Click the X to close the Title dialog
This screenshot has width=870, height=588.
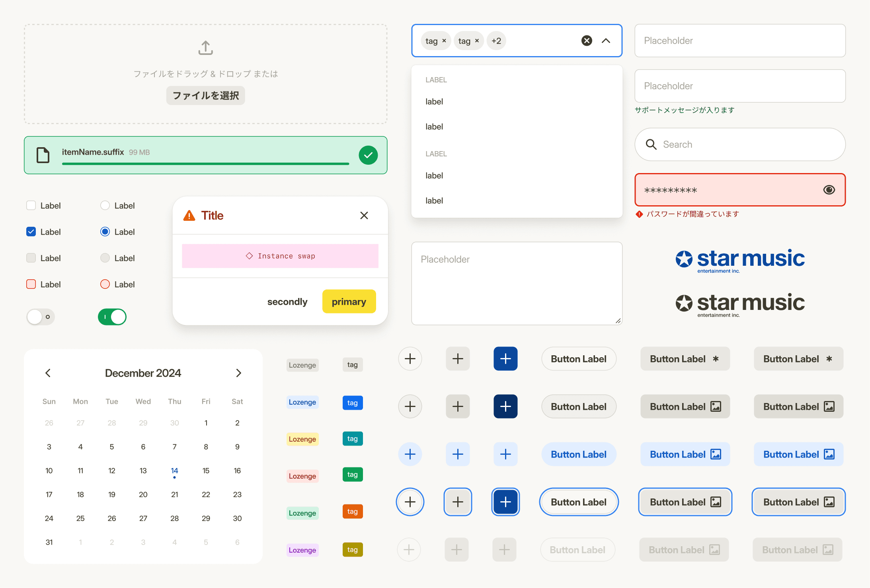pos(364,216)
